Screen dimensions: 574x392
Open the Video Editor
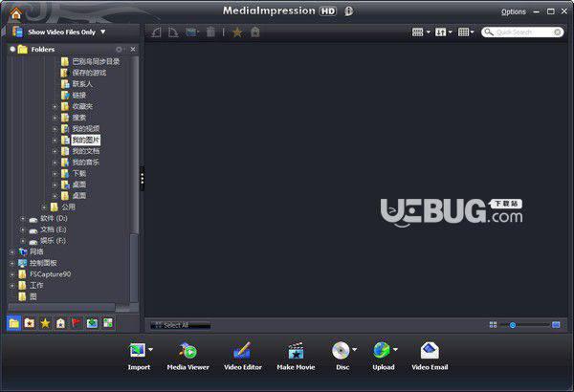coord(243,357)
